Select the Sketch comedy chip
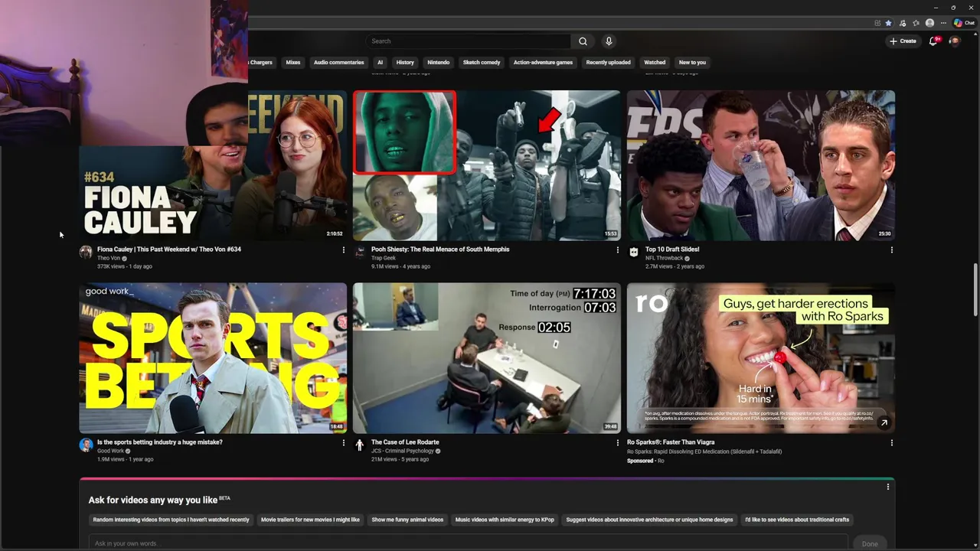 (x=482, y=63)
